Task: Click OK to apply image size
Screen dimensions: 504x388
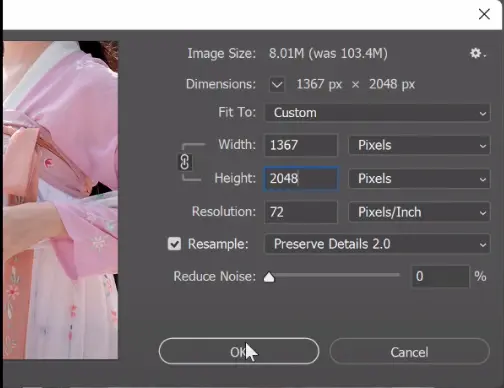Action: point(239,351)
